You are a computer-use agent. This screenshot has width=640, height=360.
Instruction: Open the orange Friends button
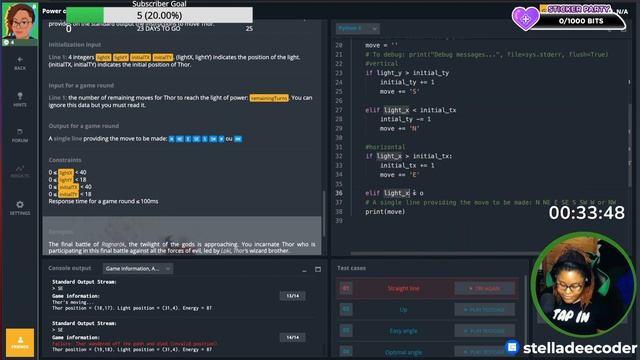pyautogui.click(x=20, y=342)
